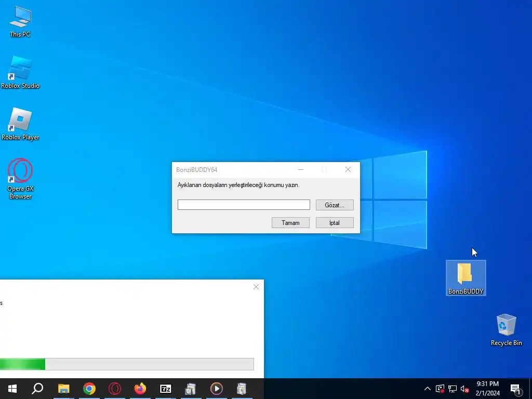Viewport: 532px width, 399px height.
Task: Show hidden system tray icons
Action: pyautogui.click(x=428, y=389)
